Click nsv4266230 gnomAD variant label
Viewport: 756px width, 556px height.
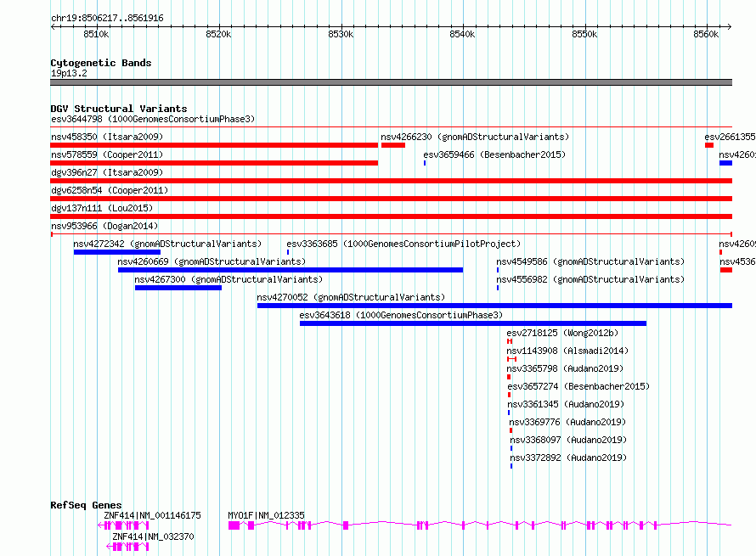[475, 137]
